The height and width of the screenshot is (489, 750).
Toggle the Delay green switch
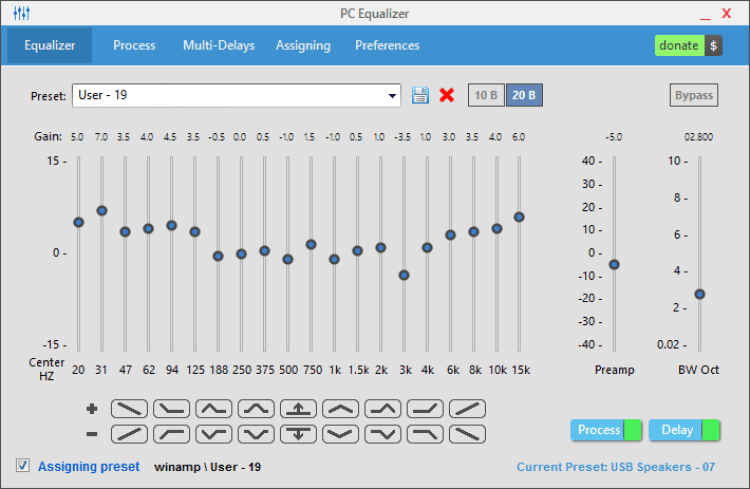pyautogui.click(x=710, y=430)
